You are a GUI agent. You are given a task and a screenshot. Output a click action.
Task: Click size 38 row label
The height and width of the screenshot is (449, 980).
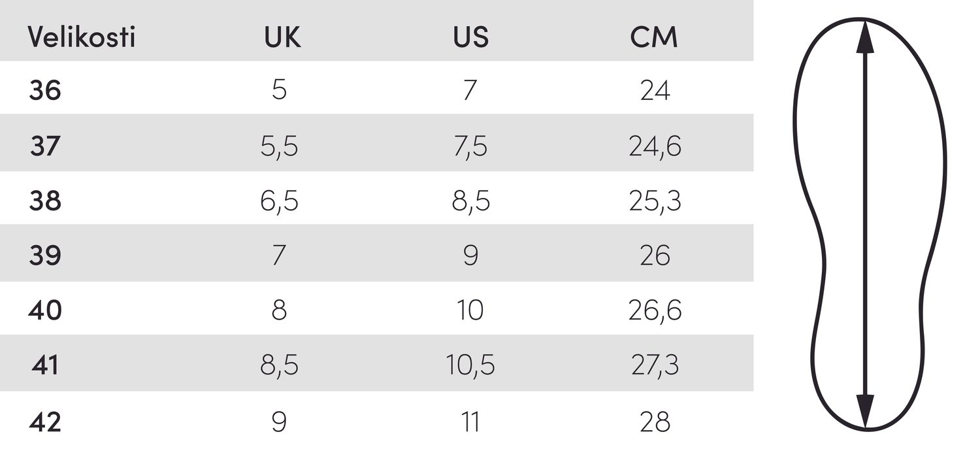[x=45, y=201]
